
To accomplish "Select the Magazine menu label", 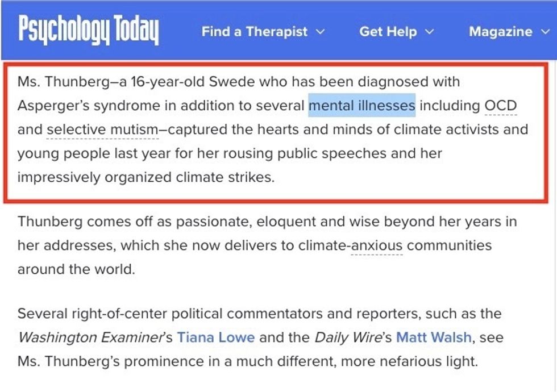I will click(501, 32).
